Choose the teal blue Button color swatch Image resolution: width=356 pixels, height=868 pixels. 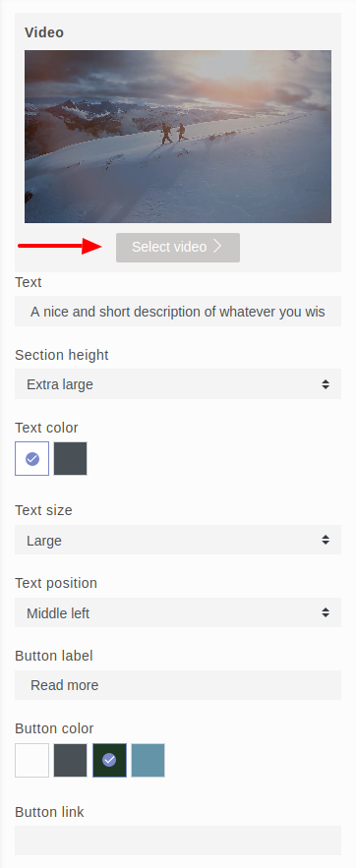(x=148, y=760)
